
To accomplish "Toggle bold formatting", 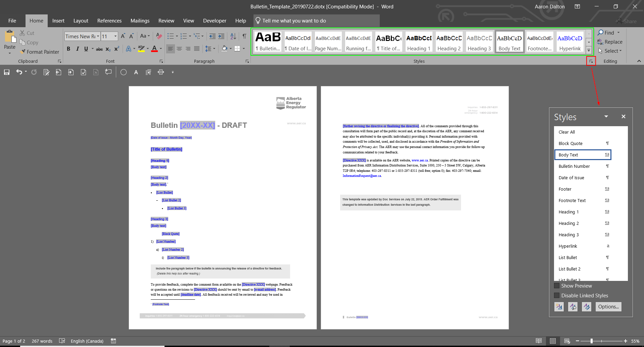I will pos(68,49).
